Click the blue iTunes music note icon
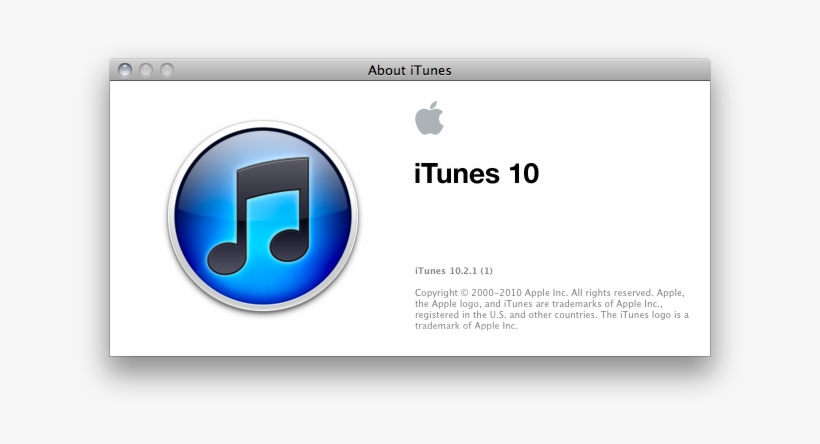 pyautogui.click(x=263, y=216)
